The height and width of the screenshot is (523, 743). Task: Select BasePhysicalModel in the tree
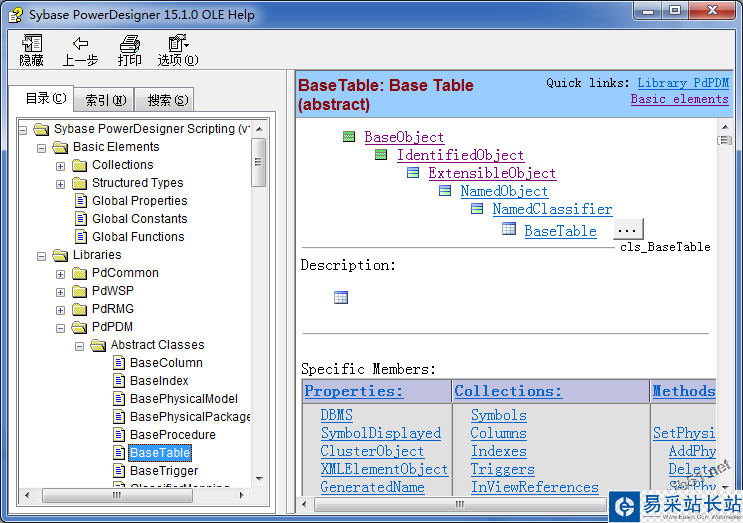tap(184, 398)
